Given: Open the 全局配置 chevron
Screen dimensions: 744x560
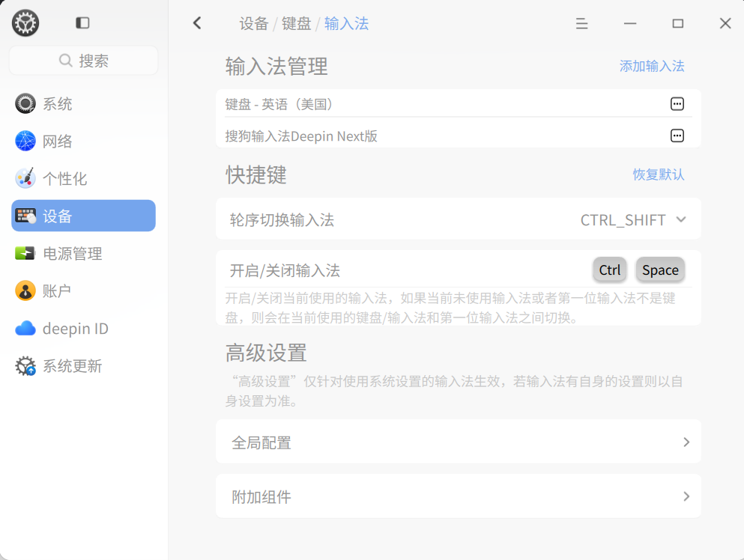Looking at the screenshot, I should click(x=686, y=442).
